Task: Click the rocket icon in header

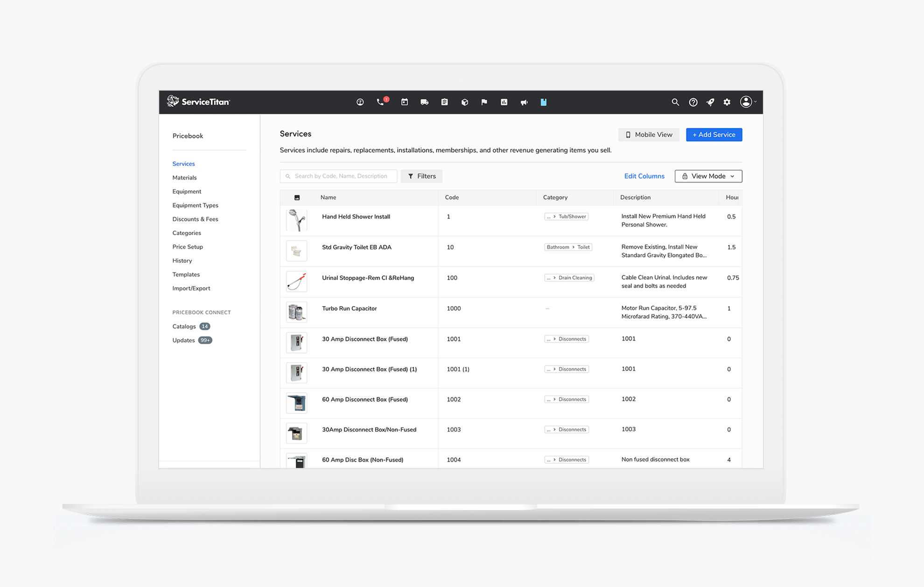Action: pos(710,102)
